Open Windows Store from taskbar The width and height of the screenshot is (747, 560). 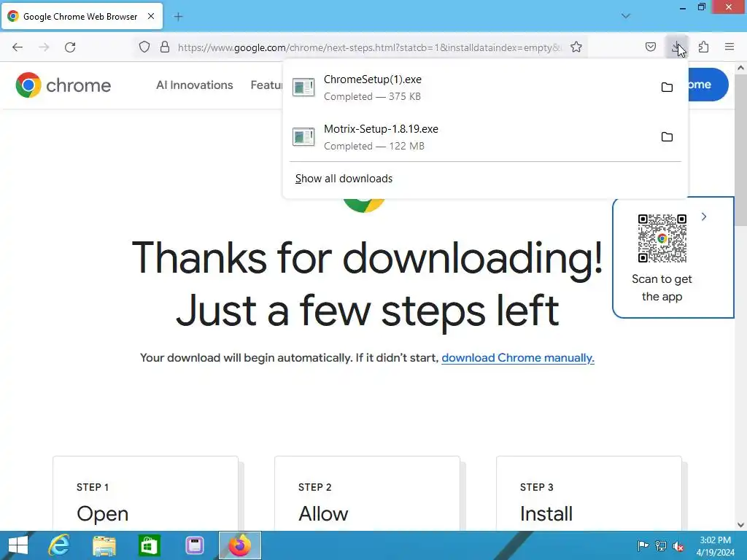pyautogui.click(x=149, y=545)
